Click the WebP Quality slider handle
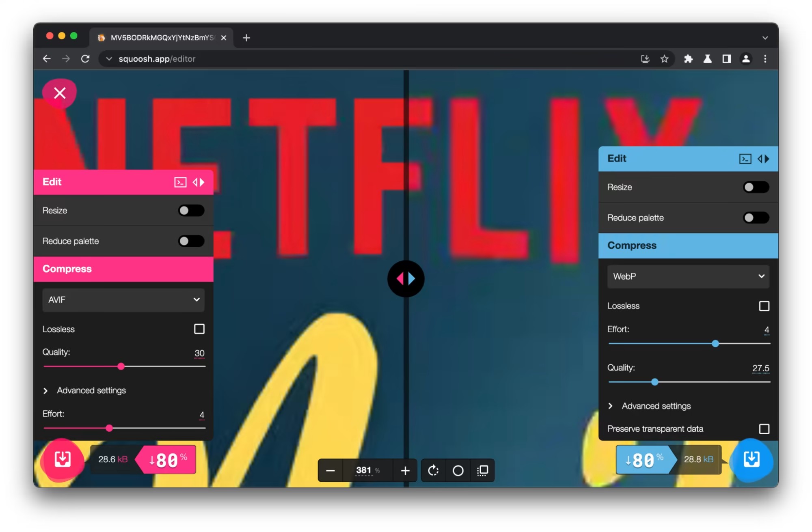 654,382
